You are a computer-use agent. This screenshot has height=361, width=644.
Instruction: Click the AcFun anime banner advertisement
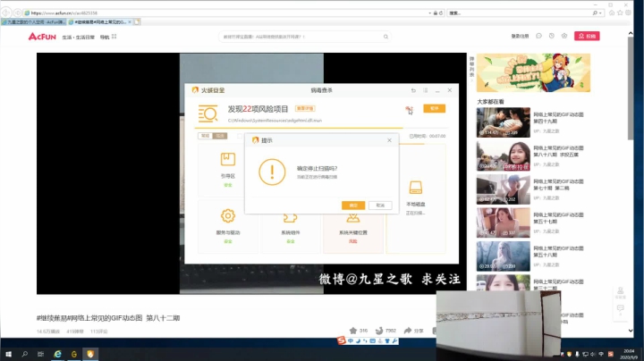point(533,72)
